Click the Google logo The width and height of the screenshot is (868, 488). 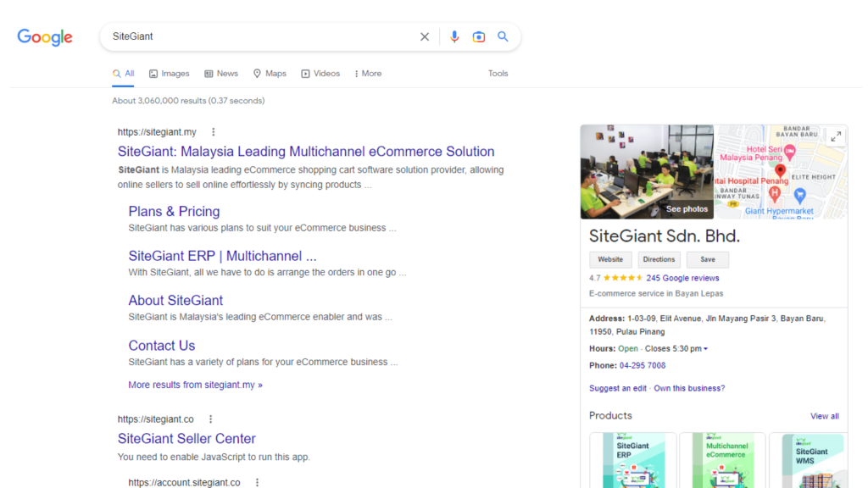(x=45, y=37)
